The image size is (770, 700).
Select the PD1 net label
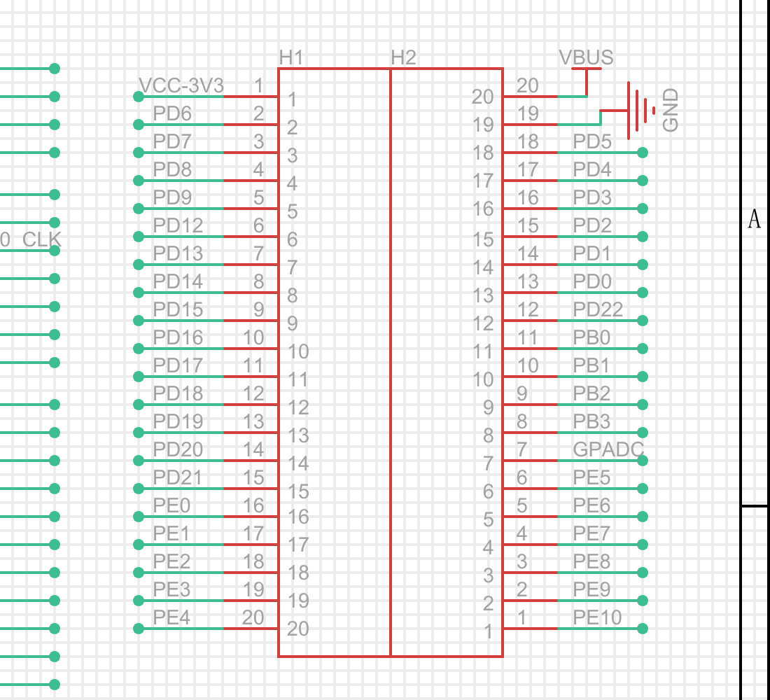point(592,253)
